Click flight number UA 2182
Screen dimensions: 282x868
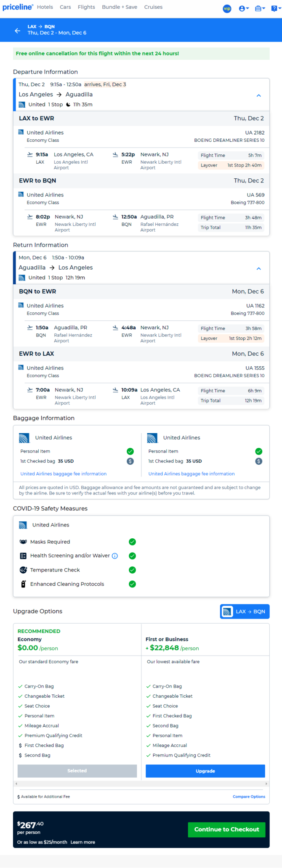255,132
